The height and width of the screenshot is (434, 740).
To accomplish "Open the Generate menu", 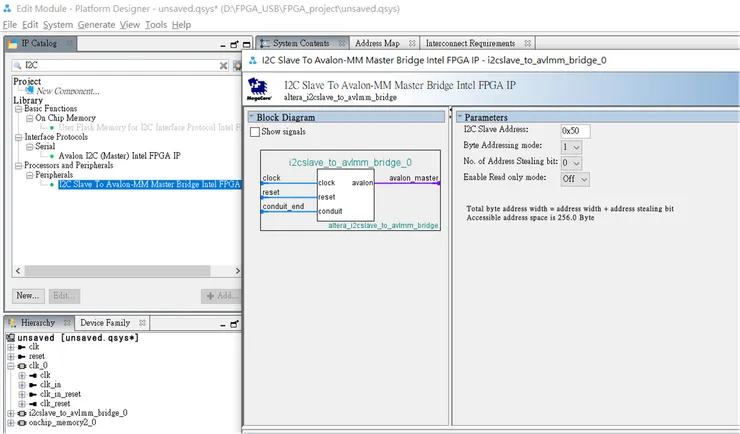I will (96, 25).
